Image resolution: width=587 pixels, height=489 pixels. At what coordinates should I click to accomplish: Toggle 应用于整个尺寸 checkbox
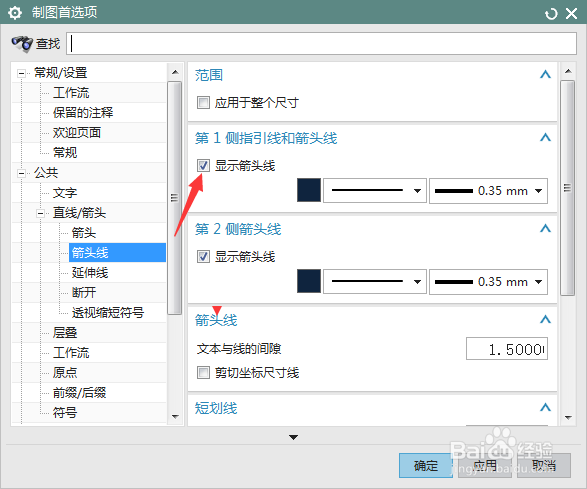203,102
